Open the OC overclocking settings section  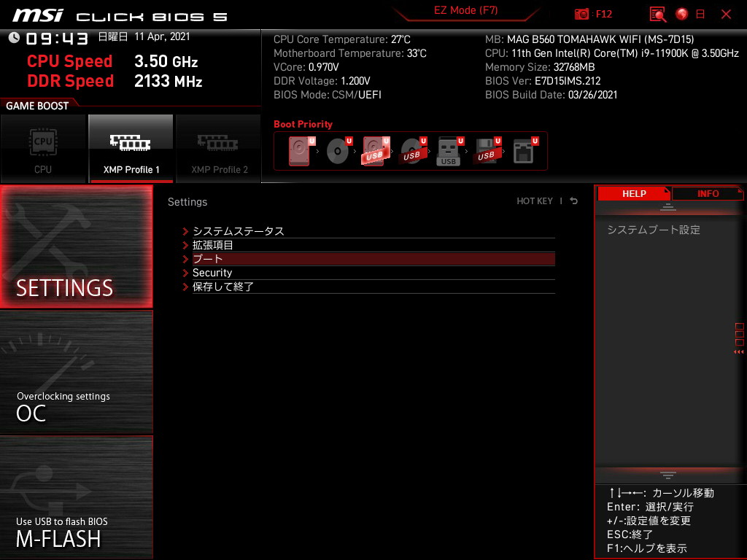click(x=76, y=372)
